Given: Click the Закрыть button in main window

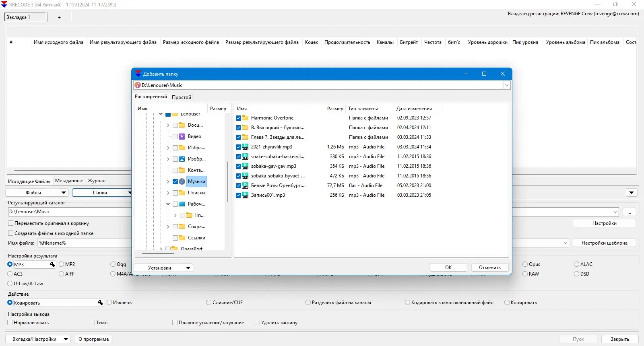Looking at the screenshot, I should [x=620, y=339].
